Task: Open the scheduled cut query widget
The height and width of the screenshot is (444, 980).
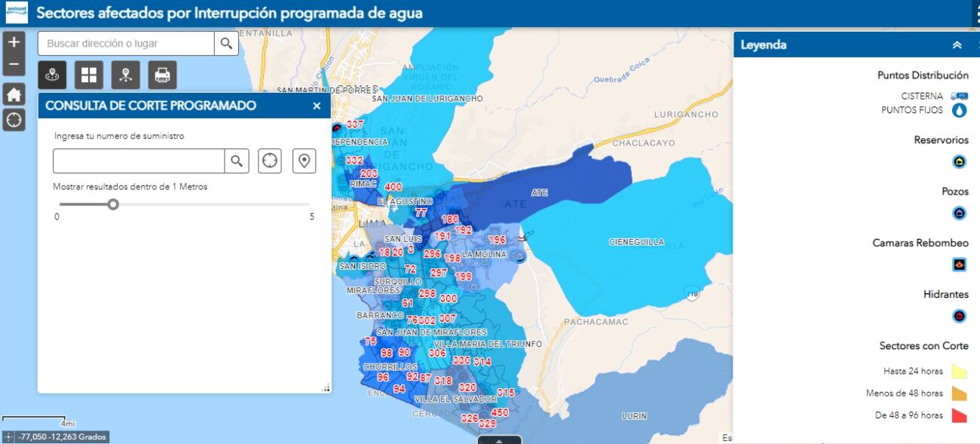Action: pyautogui.click(x=53, y=75)
